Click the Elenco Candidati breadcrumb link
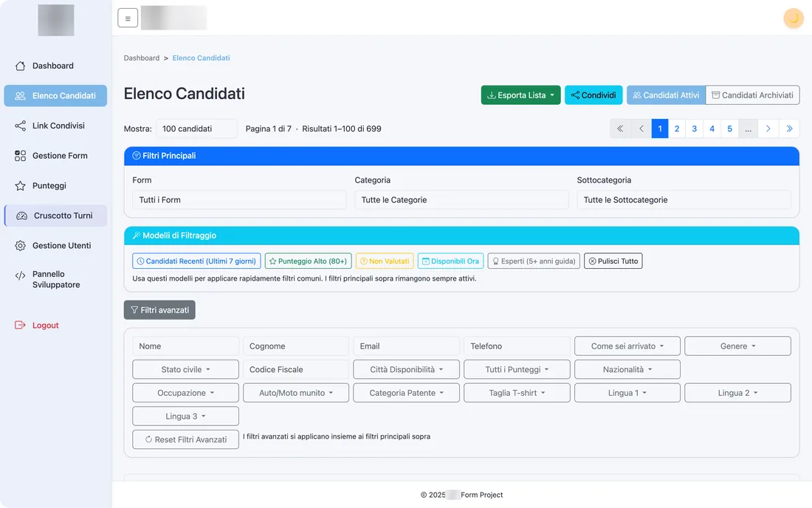Image resolution: width=812 pixels, height=508 pixels. click(x=201, y=58)
